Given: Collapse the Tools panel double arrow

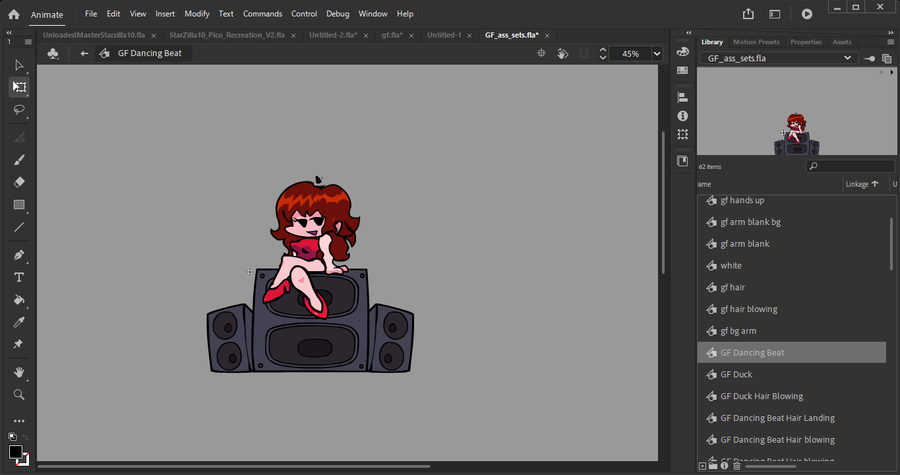Looking at the screenshot, I should click(x=9, y=33).
